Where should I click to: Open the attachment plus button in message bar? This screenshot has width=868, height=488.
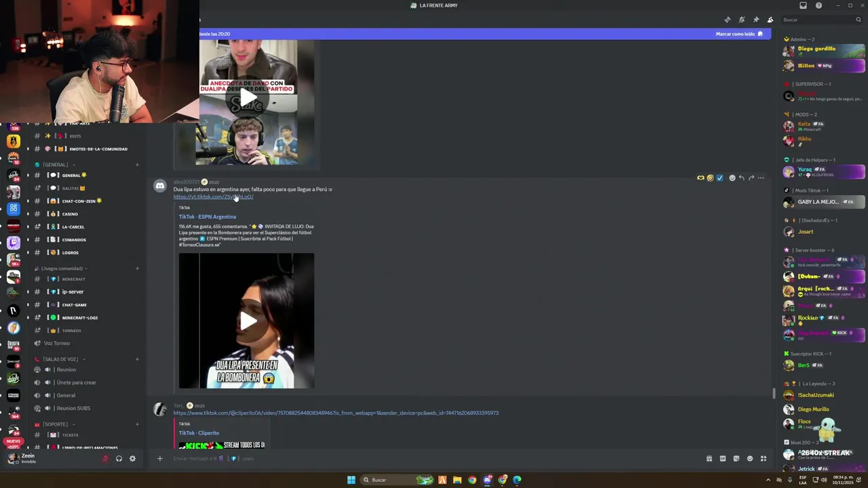coord(160,459)
